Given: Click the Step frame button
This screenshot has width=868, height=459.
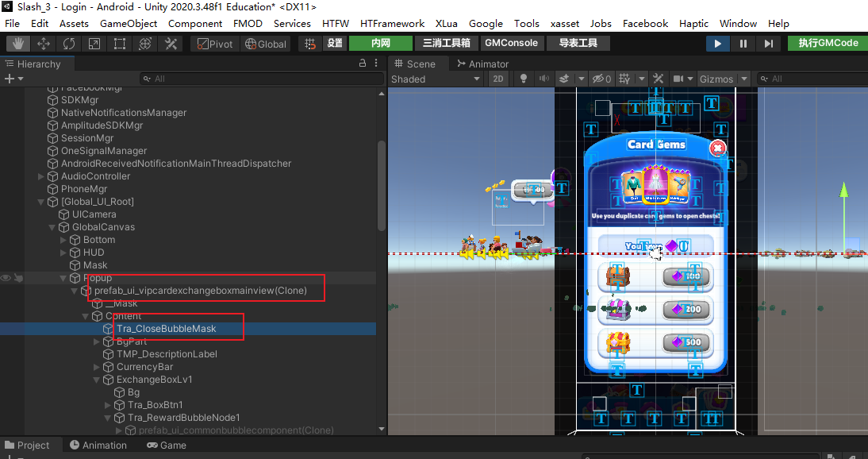Looking at the screenshot, I should (768, 43).
